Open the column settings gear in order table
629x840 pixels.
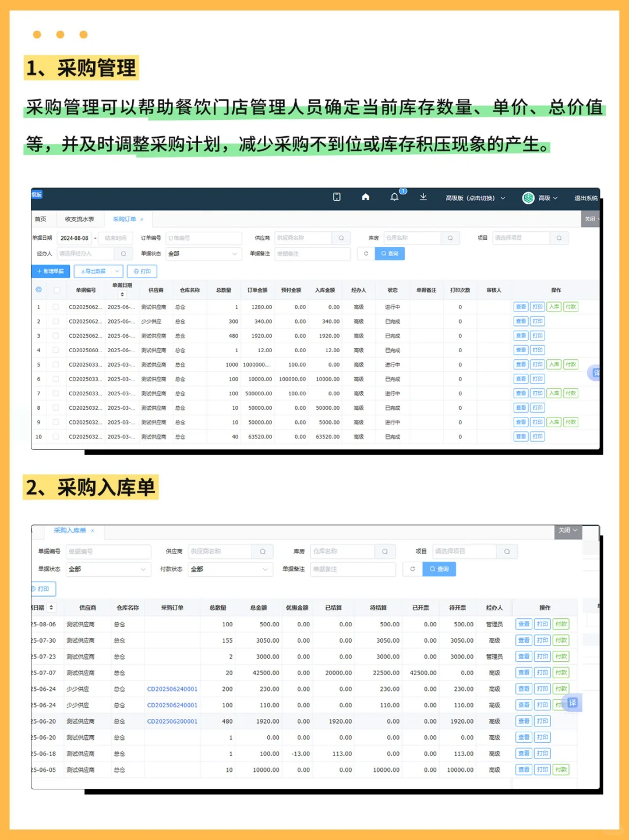(38, 290)
